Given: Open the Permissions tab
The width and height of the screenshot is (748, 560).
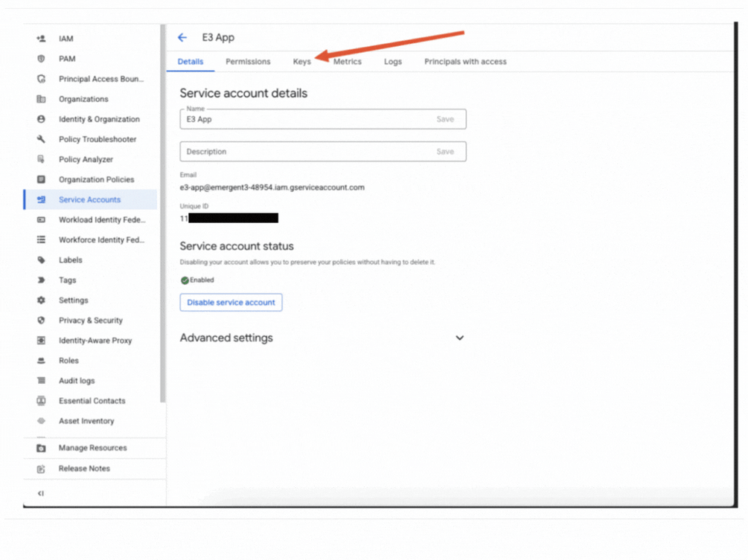Looking at the screenshot, I should coord(248,62).
